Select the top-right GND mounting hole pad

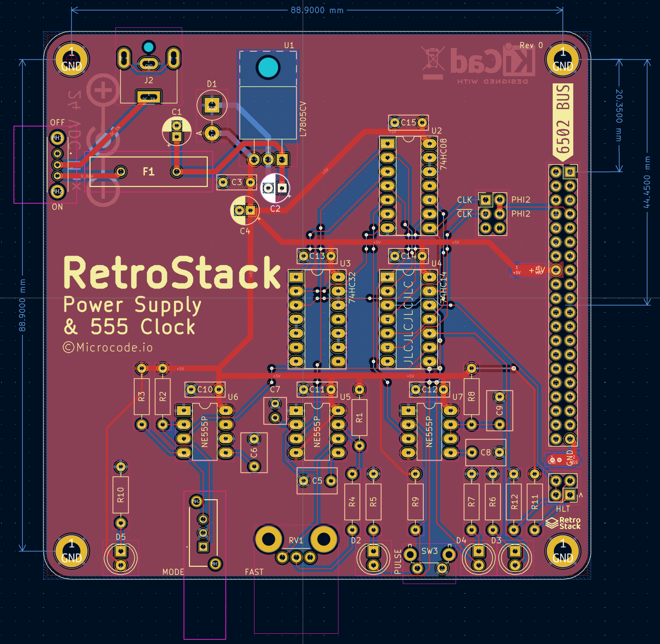(563, 59)
